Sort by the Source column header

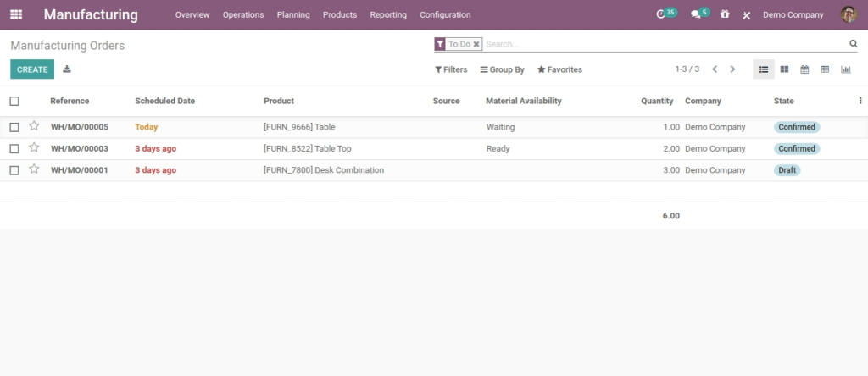tap(446, 101)
